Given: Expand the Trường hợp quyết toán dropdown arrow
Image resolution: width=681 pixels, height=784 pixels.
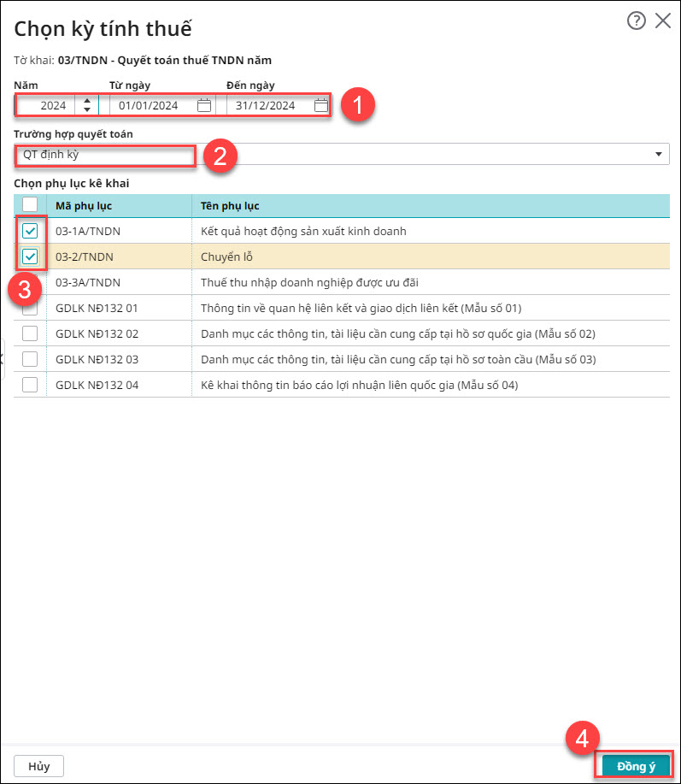Looking at the screenshot, I should [659, 154].
